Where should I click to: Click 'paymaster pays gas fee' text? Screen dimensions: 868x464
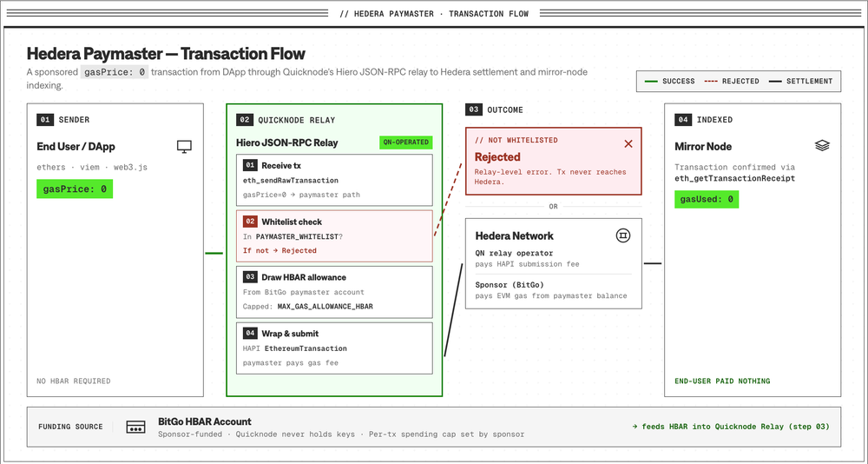(291, 363)
